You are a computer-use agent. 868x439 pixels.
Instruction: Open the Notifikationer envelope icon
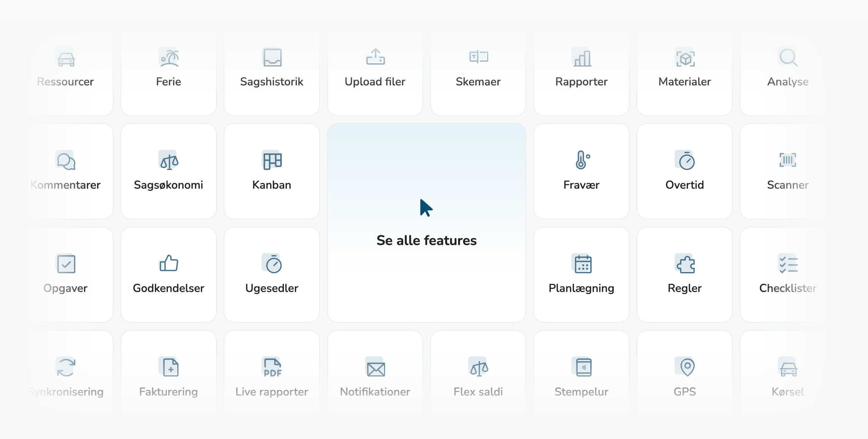[x=376, y=368]
